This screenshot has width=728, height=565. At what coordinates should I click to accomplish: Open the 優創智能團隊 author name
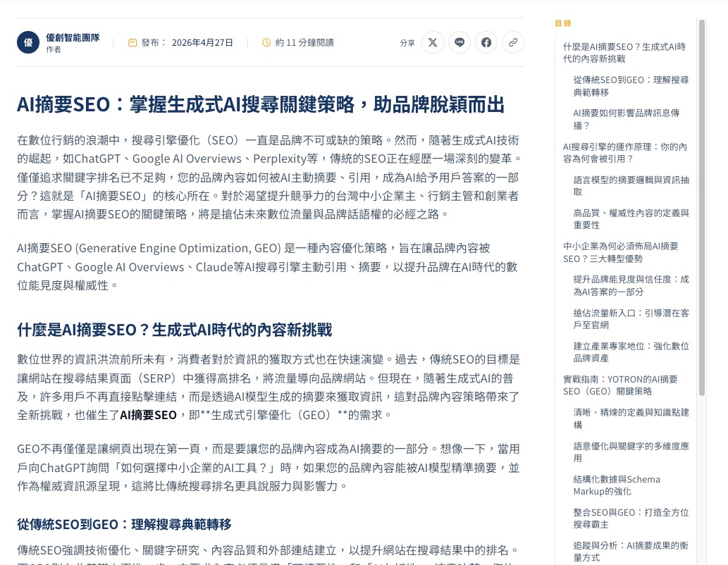[73, 37]
